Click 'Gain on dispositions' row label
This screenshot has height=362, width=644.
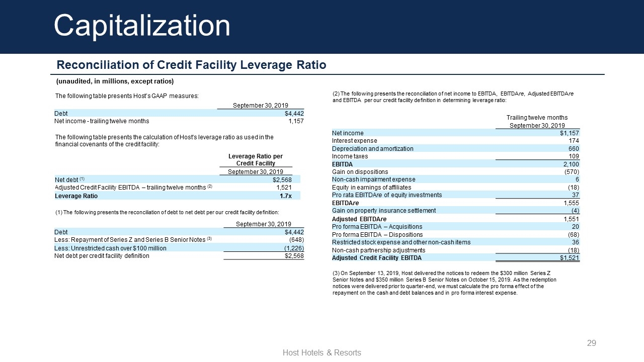(360, 172)
